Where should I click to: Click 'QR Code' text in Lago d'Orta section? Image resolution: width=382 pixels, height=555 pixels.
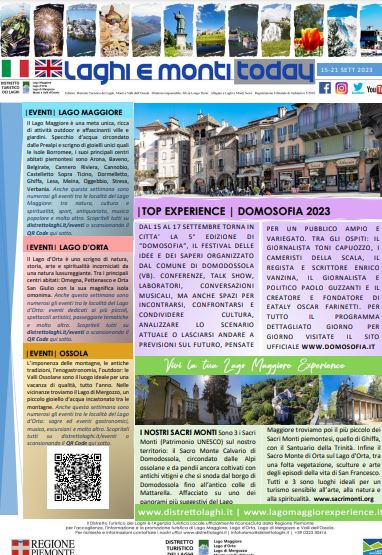coord(38,339)
